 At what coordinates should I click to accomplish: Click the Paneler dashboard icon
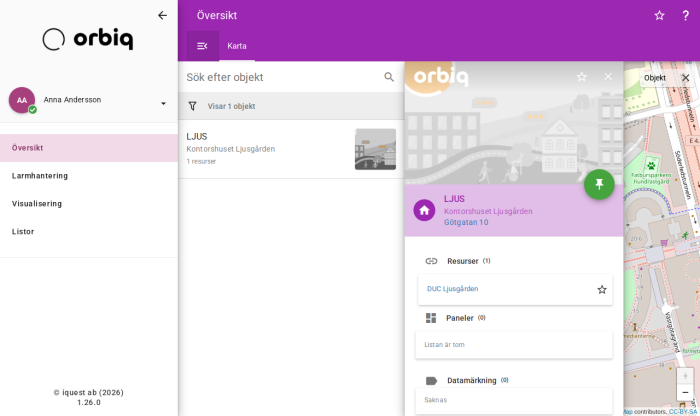(431, 318)
